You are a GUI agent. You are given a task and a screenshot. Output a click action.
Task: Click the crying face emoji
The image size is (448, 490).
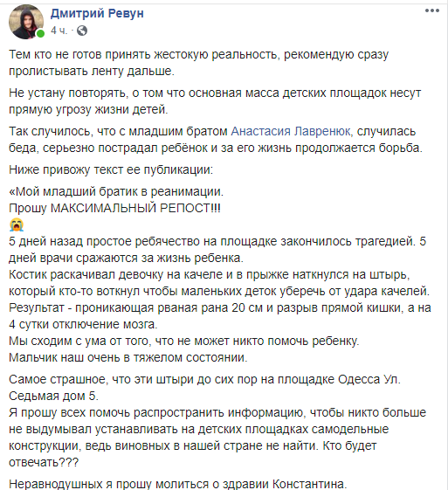click(x=17, y=224)
